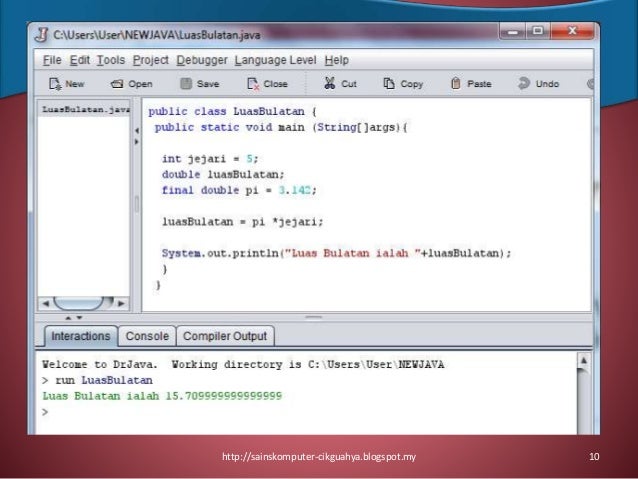Select the Interactions tab
The width and height of the screenshot is (638, 479).
click(x=81, y=336)
